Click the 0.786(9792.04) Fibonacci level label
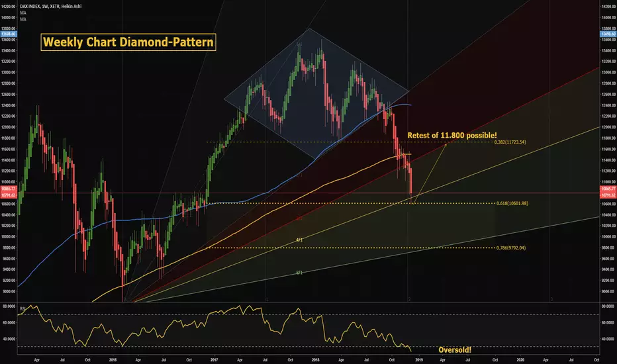 click(x=511, y=248)
